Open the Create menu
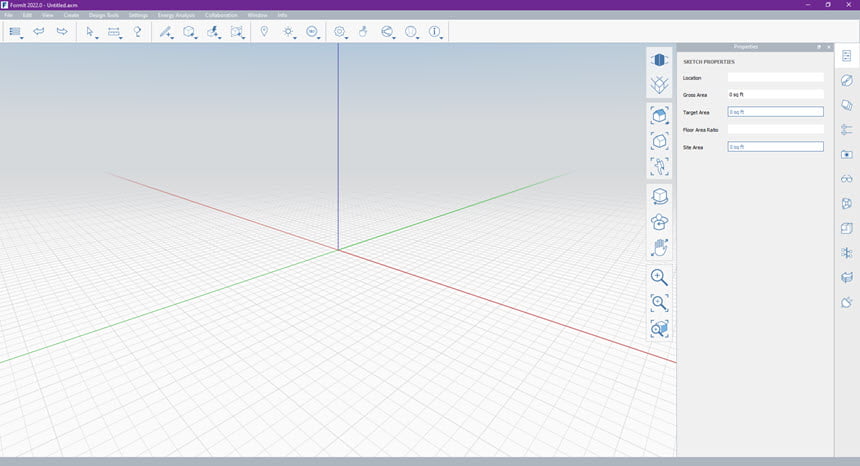 pos(71,15)
